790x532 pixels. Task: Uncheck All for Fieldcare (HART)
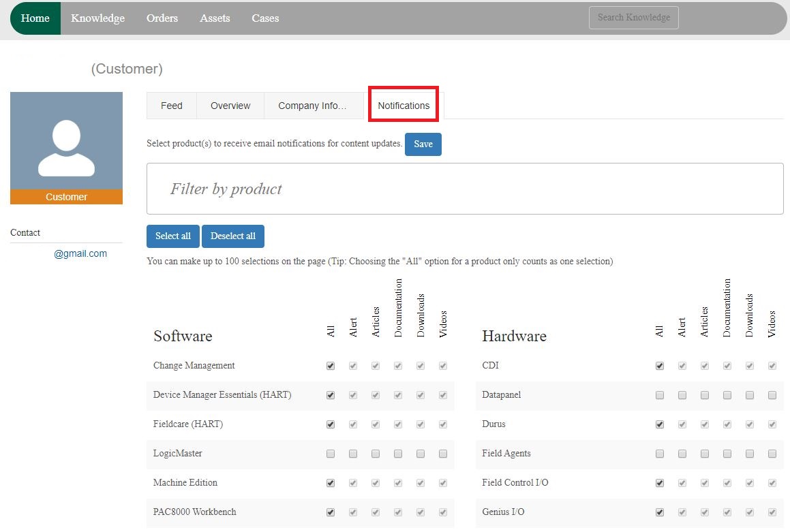pyautogui.click(x=331, y=424)
